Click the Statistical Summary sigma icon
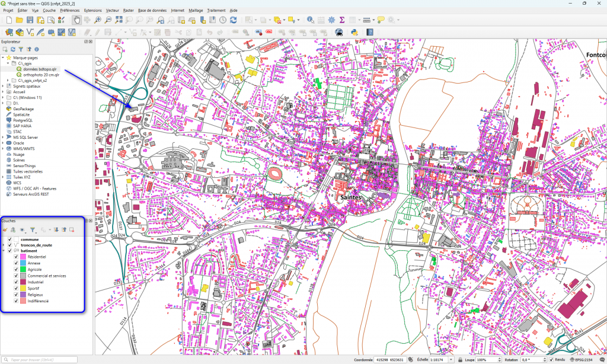The width and height of the screenshot is (607, 364). [341, 20]
